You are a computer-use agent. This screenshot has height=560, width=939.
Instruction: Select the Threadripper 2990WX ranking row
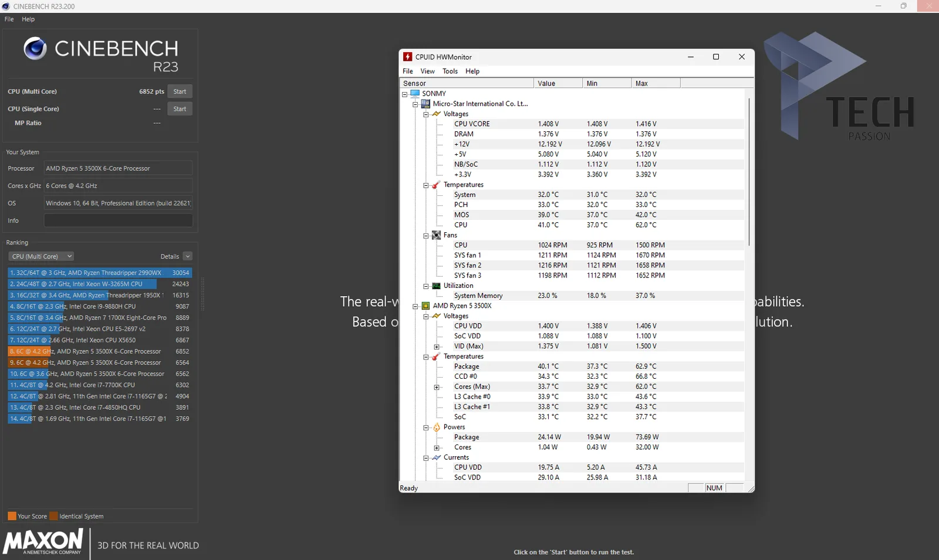pos(100,273)
